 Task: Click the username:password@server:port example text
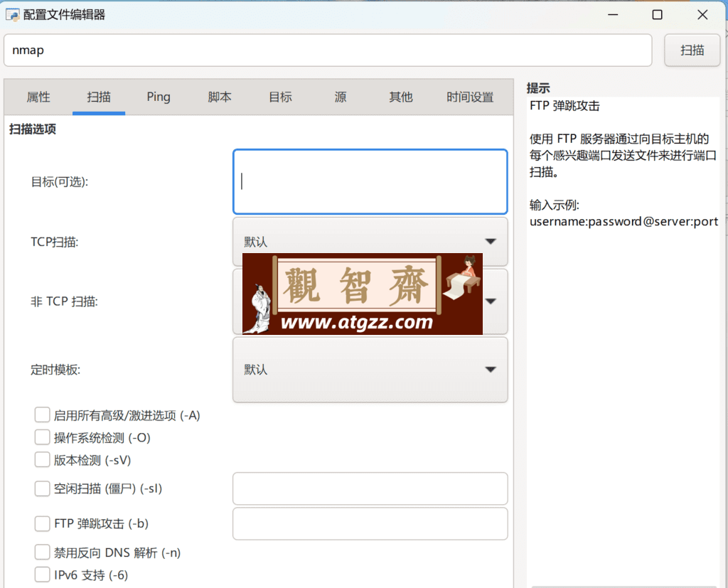pyautogui.click(x=623, y=222)
